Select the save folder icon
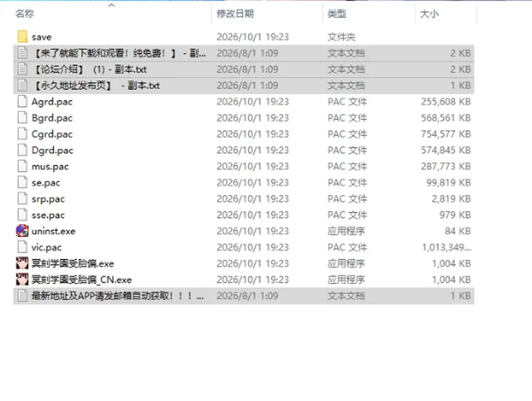Viewport: 532px width, 401px height. coord(22,37)
